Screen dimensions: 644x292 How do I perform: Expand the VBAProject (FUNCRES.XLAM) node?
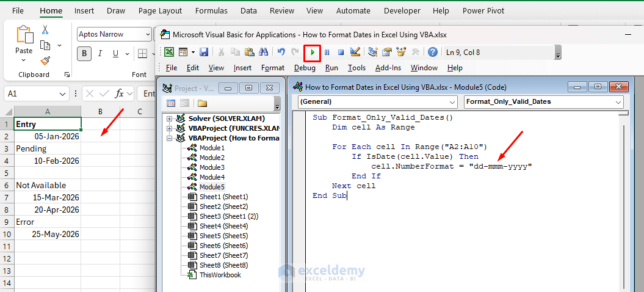169,128
